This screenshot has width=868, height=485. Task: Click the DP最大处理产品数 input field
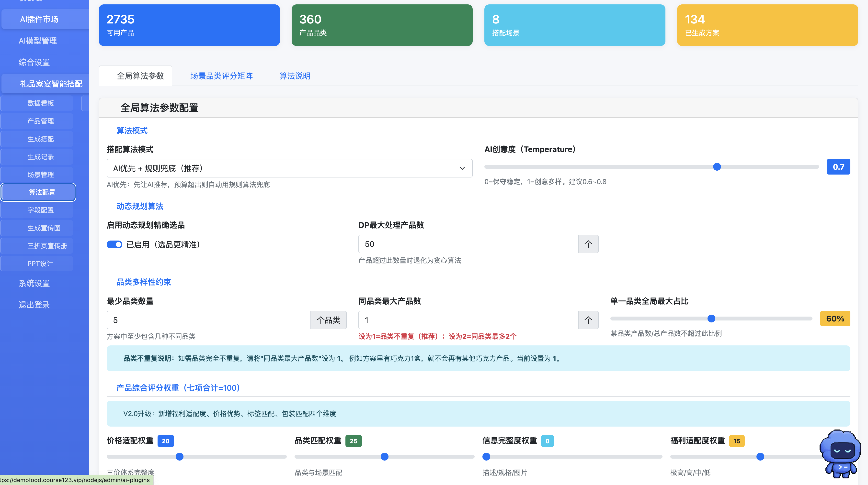tap(468, 244)
